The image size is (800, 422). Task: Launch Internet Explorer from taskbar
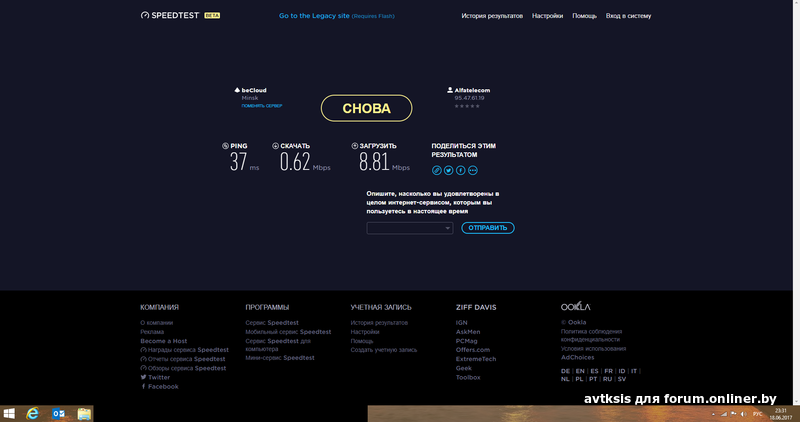click(32, 414)
